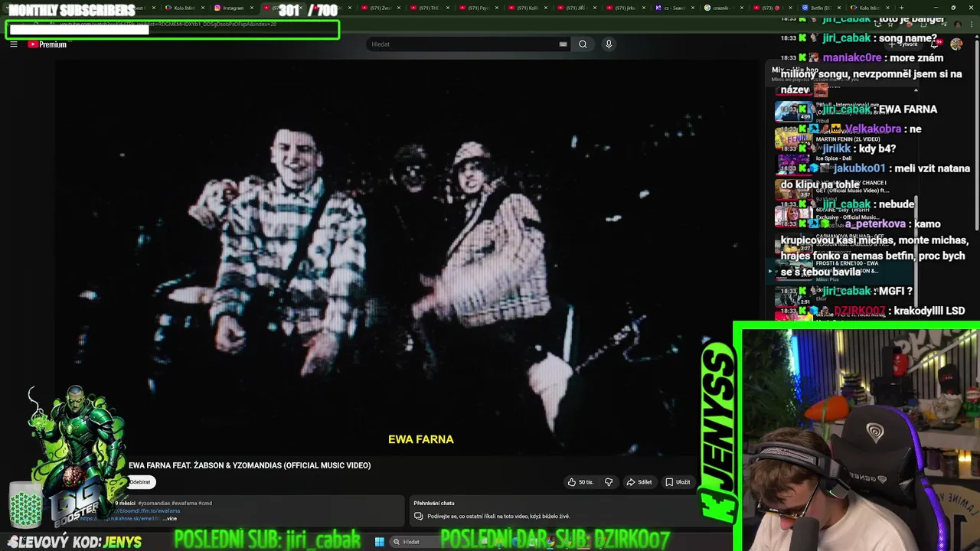Expand description with ...více
This screenshot has height=551, width=980.
pos(170,519)
